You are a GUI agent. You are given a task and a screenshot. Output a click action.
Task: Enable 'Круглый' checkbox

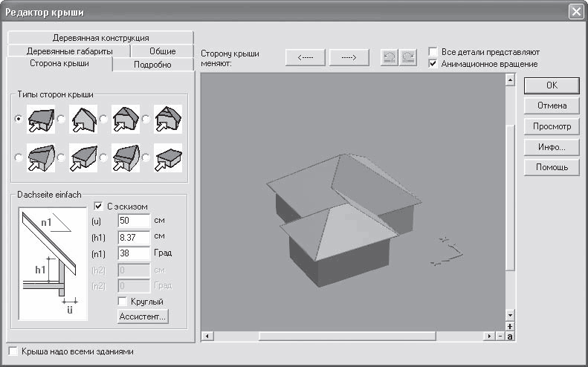coord(122,302)
